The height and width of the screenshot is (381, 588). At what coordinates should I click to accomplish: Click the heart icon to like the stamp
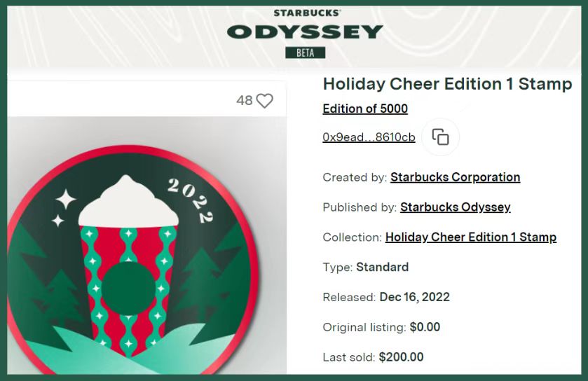coord(264,101)
